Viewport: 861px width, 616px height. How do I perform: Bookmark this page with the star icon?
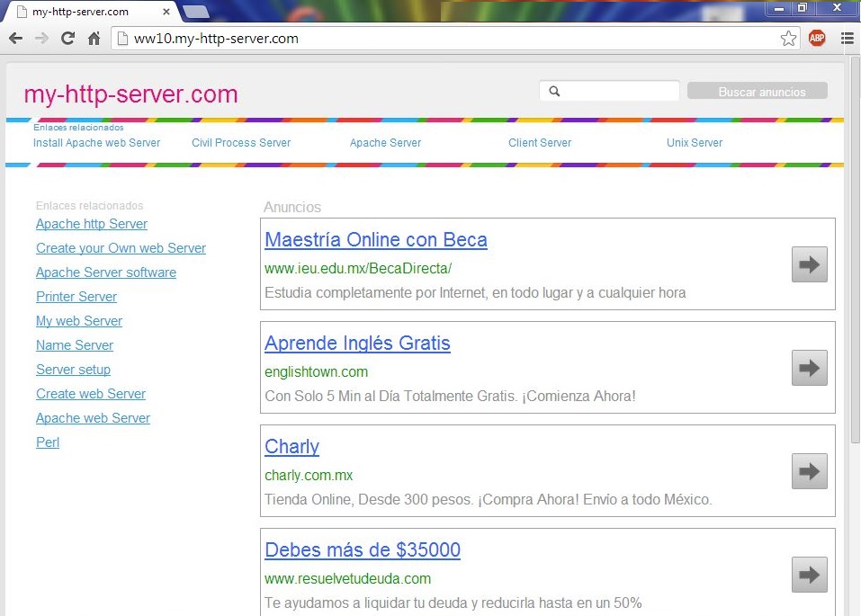788,39
